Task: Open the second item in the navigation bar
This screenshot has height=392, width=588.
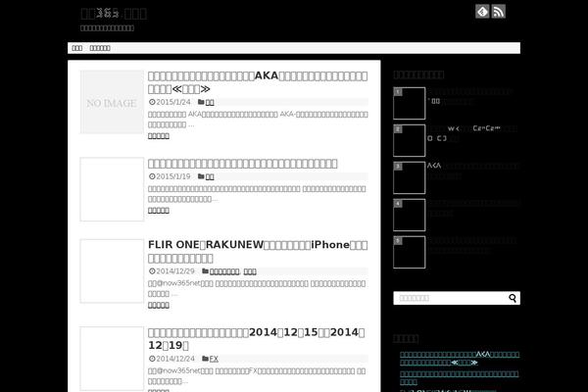Action: tap(100, 48)
